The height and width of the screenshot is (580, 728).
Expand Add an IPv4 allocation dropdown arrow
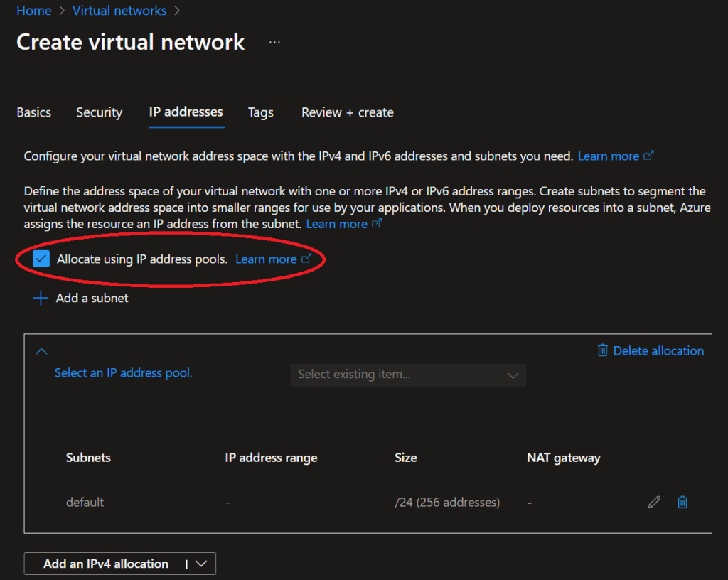(x=201, y=564)
